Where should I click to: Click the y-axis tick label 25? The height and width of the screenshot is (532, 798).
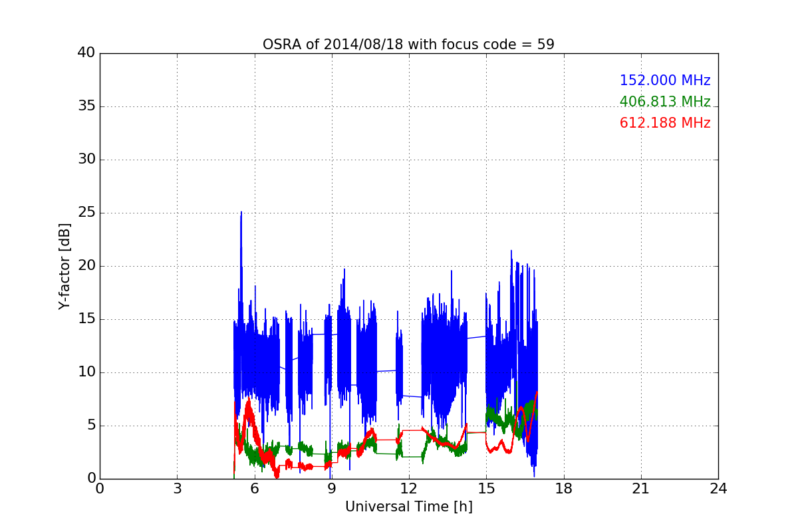pyautogui.click(x=86, y=213)
